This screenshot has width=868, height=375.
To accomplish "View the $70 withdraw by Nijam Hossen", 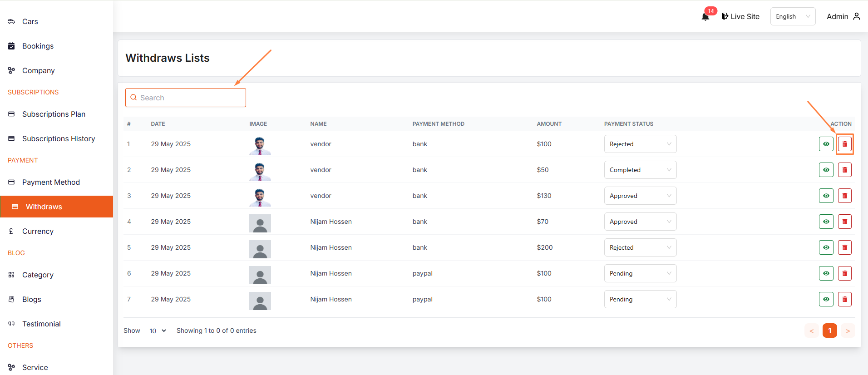I will [826, 222].
